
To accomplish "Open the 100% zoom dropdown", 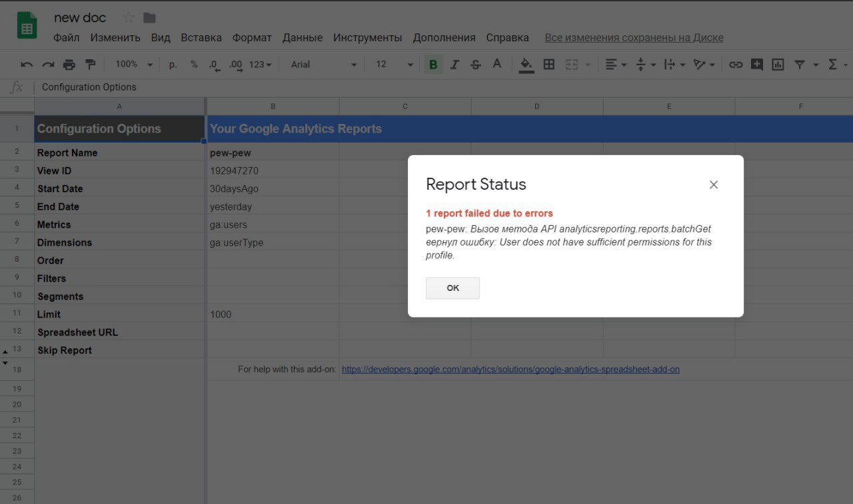I will tap(134, 65).
